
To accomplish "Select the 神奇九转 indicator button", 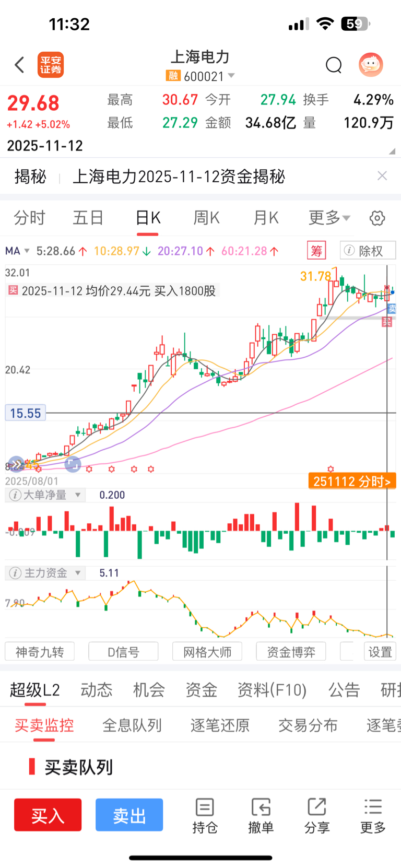I will (x=40, y=652).
